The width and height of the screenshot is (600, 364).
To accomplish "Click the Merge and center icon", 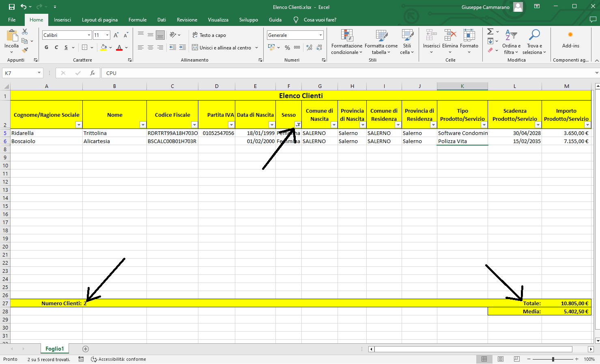I will point(195,47).
